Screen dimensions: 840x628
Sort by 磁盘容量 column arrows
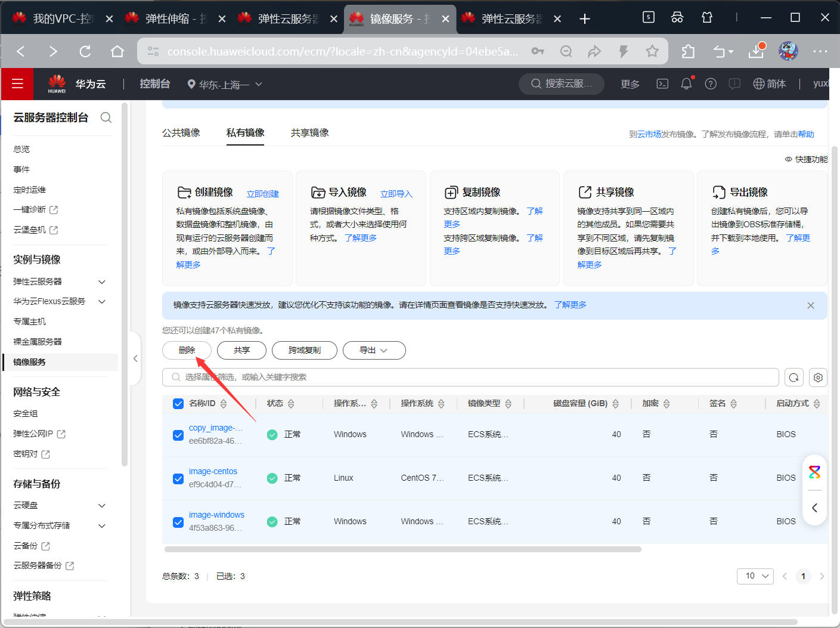(x=616, y=404)
